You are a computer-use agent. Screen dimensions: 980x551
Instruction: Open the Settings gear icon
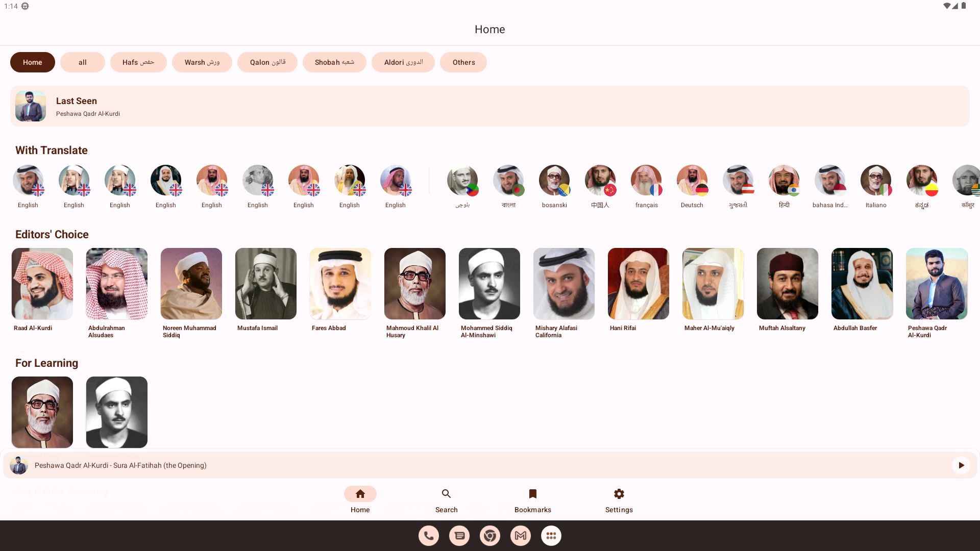click(x=619, y=494)
